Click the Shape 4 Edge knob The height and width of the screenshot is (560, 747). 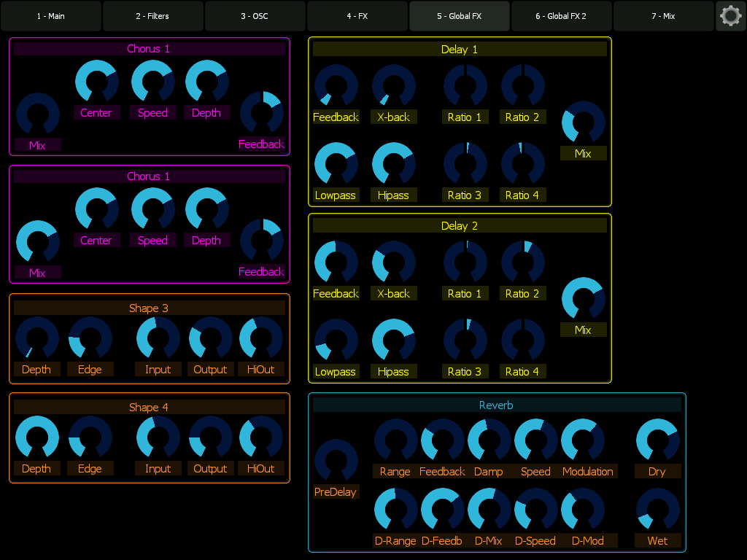click(90, 437)
